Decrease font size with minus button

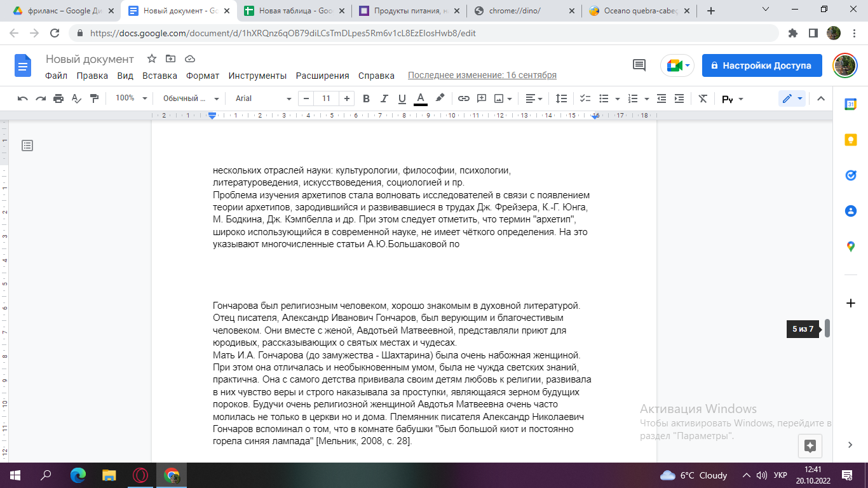click(x=307, y=98)
